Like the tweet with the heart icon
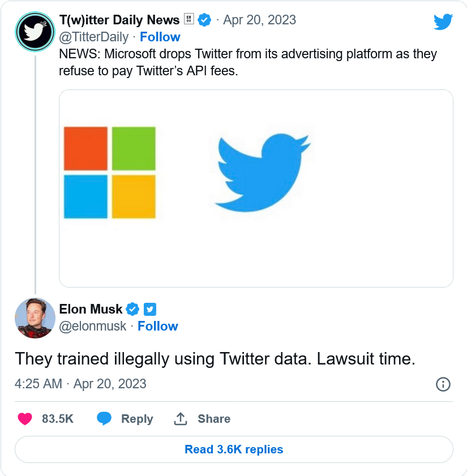The height and width of the screenshot is (476, 467). (x=25, y=419)
